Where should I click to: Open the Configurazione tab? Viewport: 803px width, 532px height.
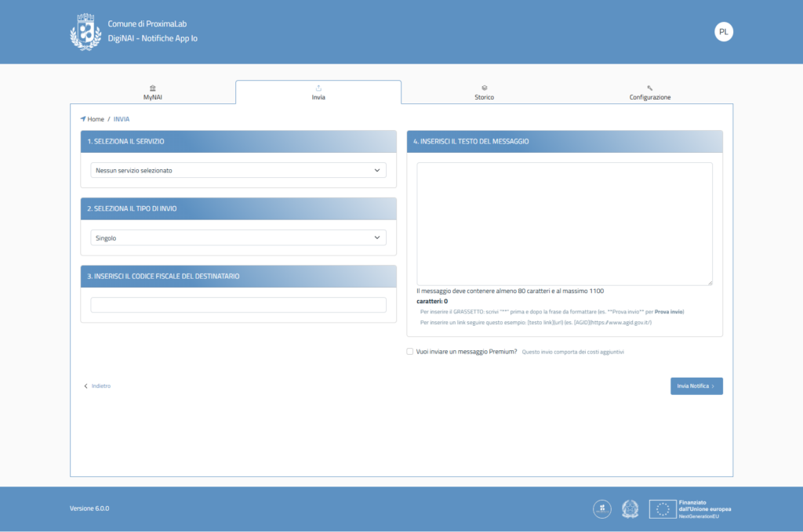(x=650, y=96)
